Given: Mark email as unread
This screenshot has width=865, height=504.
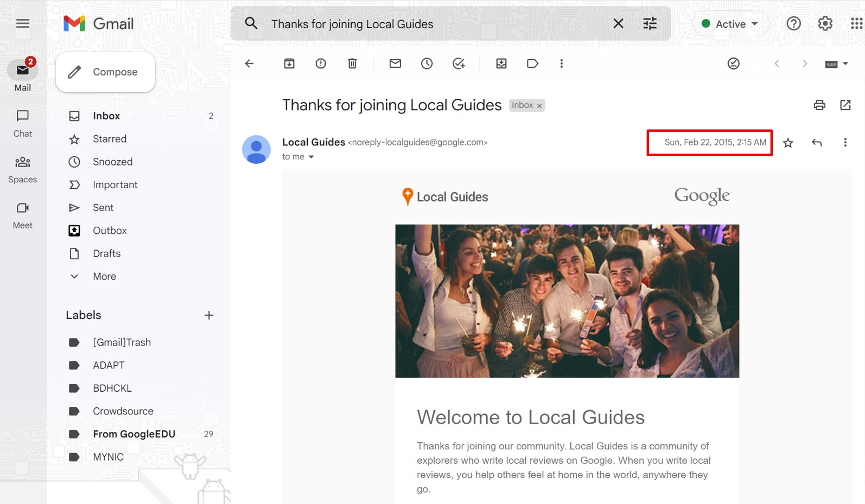Looking at the screenshot, I should pos(395,63).
